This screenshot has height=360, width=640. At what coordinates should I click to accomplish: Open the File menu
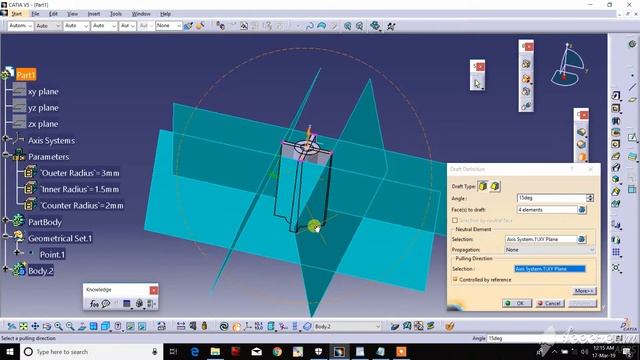pyautogui.click(x=36, y=14)
